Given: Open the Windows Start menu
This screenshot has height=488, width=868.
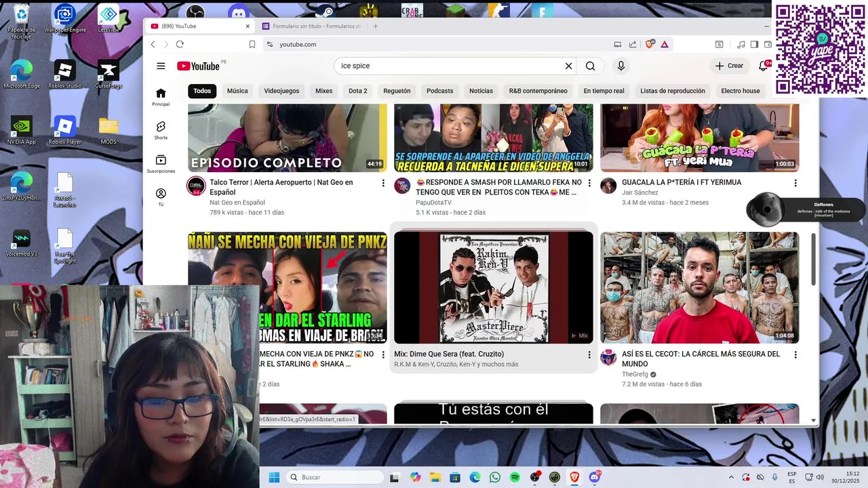Looking at the screenshot, I should pyautogui.click(x=274, y=477).
